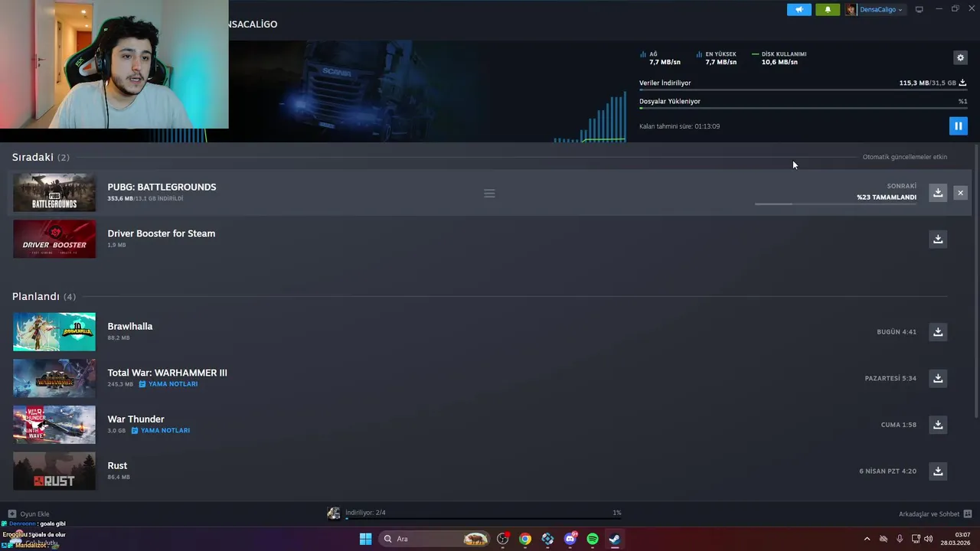Download Rust update now
The image size is (980, 551).
pyautogui.click(x=938, y=471)
